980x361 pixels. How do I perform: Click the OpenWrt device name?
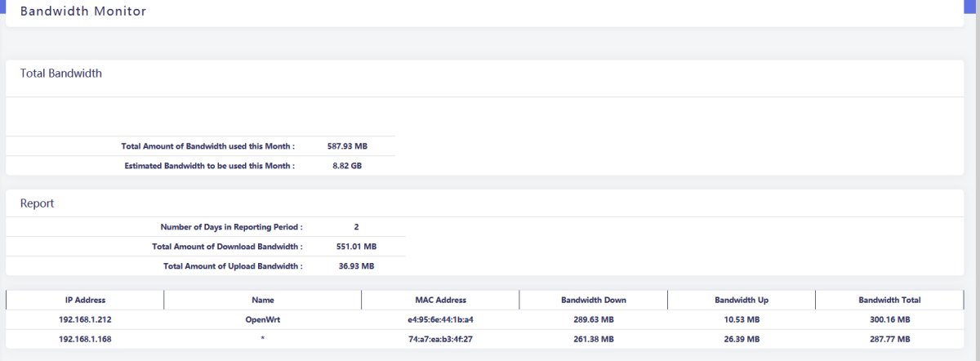tap(263, 319)
